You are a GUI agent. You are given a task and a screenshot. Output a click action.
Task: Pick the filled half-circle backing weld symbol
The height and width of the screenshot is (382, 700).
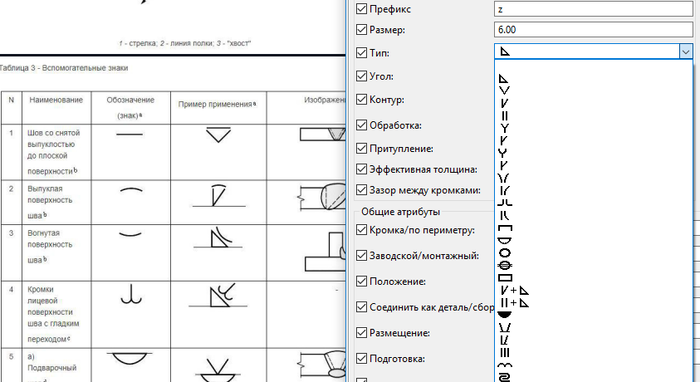point(504,315)
